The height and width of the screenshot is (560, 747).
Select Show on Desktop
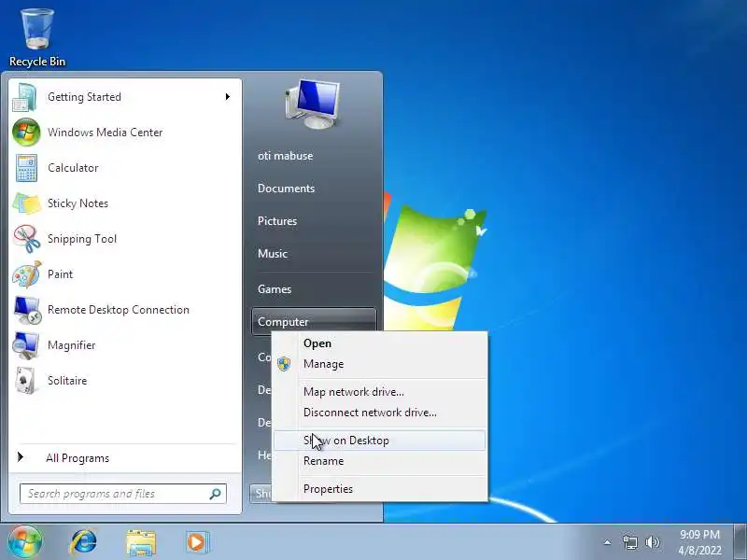380,441
